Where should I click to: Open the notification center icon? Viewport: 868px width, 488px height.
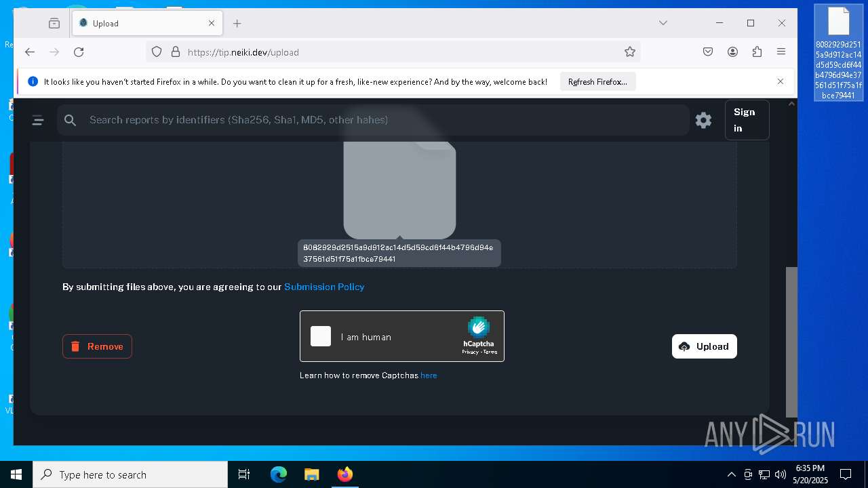pos(846,474)
